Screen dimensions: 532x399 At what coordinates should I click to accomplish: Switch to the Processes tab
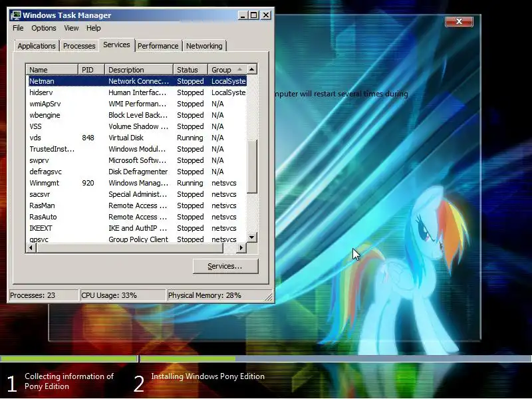pyautogui.click(x=79, y=46)
